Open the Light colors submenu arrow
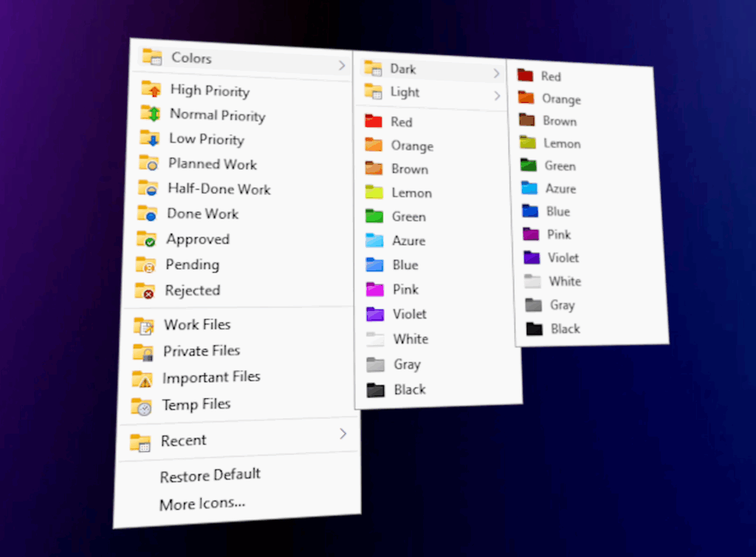The width and height of the screenshot is (756, 557). pos(497,95)
